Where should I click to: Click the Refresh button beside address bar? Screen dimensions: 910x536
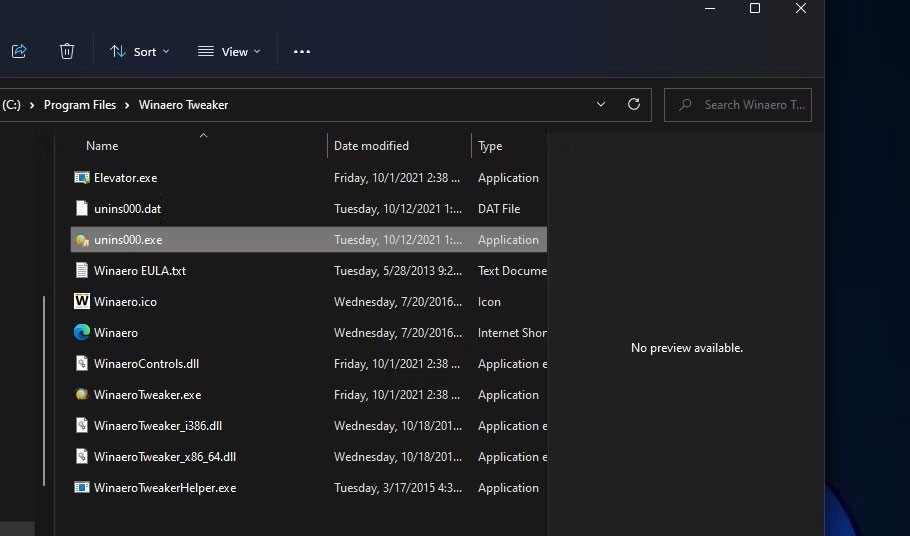633,104
